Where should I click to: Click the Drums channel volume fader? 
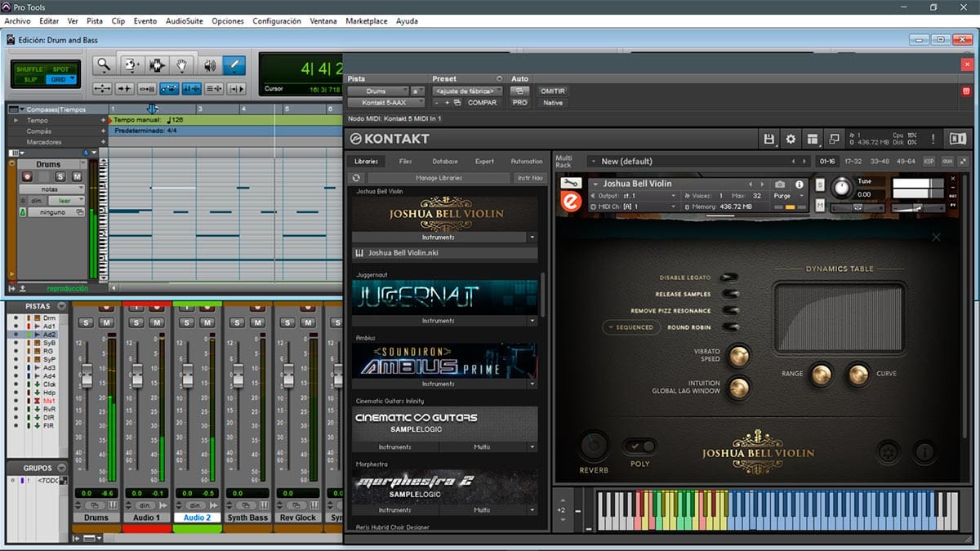point(87,375)
